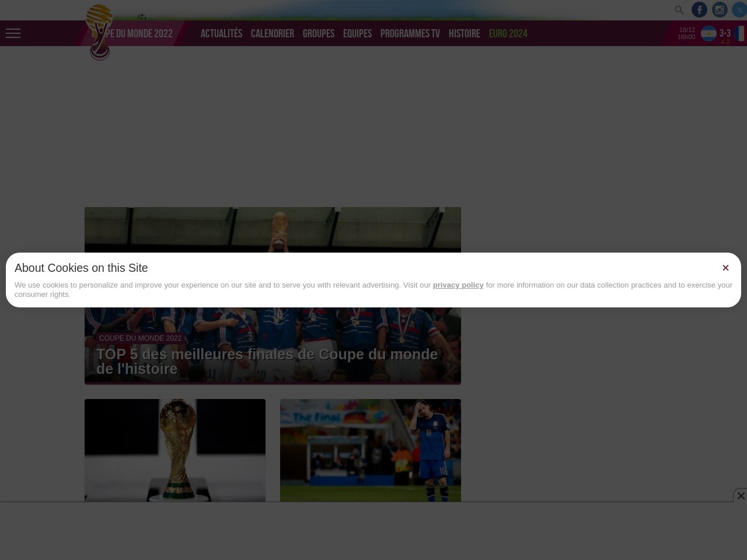Visit the Instagram page icon

tap(720, 10)
